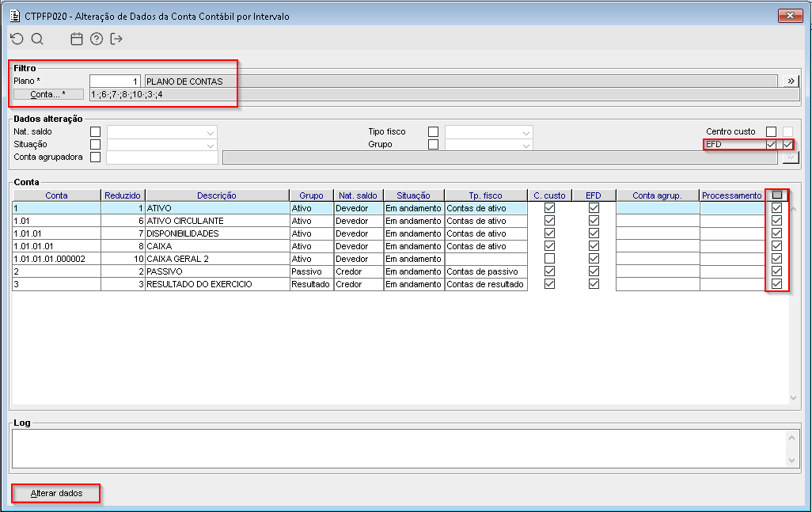Viewport: 812px width, 512px height.
Task: Open the Nat. saldo dropdown
Action: click(x=162, y=132)
